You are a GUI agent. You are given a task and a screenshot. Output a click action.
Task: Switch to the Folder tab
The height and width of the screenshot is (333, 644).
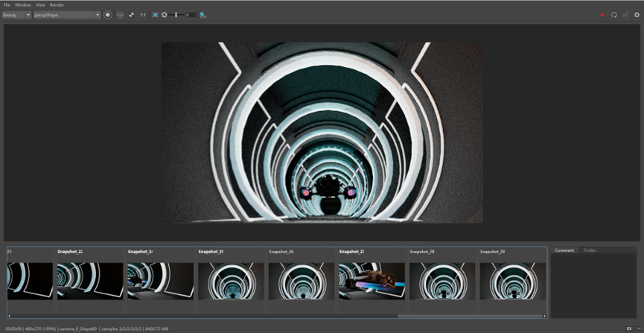(x=590, y=250)
